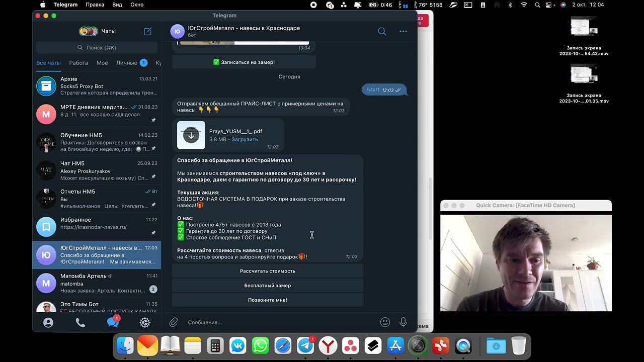The height and width of the screenshot is (362, 644).
Task: Switch to the Работа folder tab
Action: [x=78, y=63]
